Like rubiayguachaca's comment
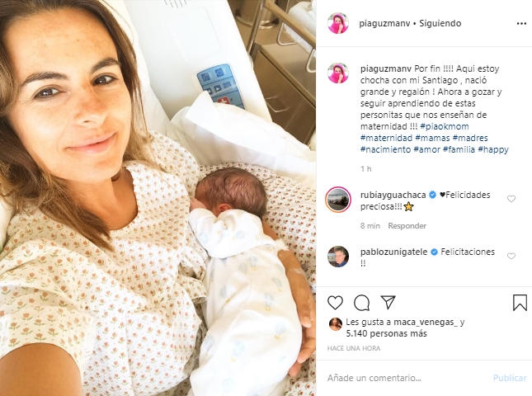This screenshot has width=532, height=396. (x=511, y=199)
